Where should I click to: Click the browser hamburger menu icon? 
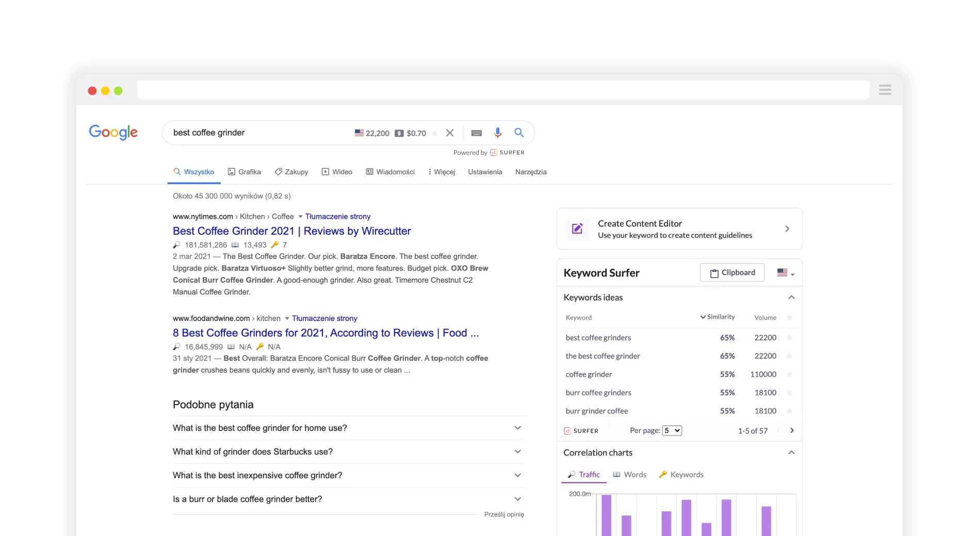point(885,90)
